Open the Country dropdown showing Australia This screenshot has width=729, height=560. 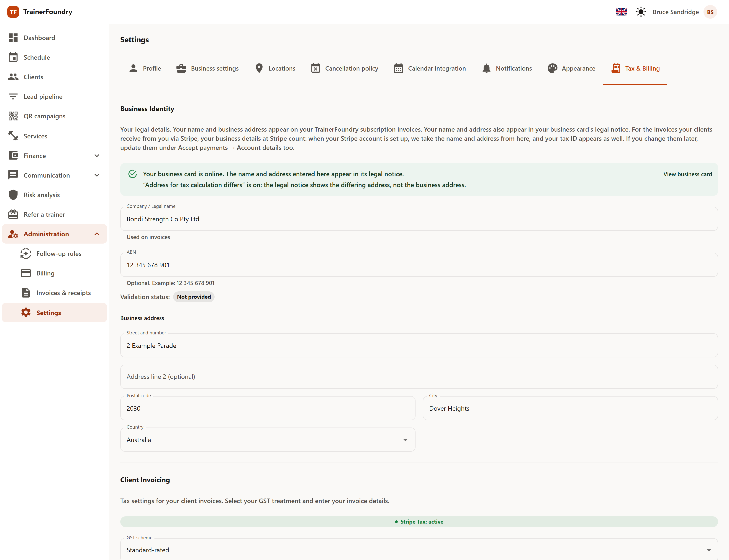click(267, 440)
